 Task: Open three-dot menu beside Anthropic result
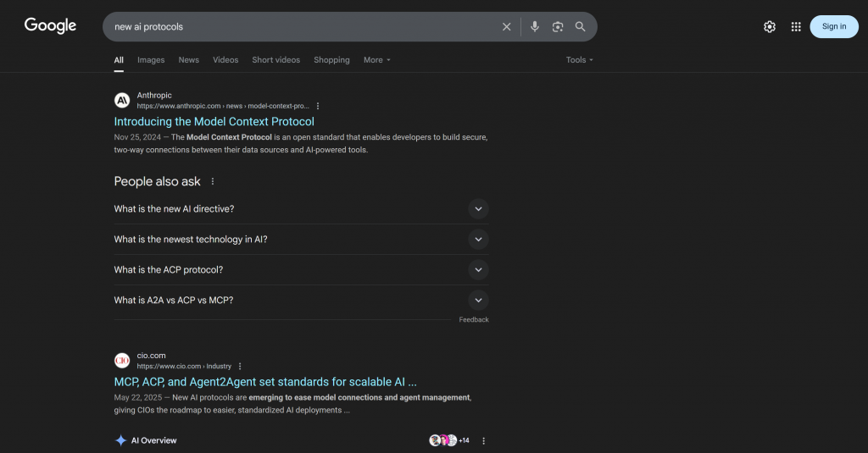click(318, 107)
